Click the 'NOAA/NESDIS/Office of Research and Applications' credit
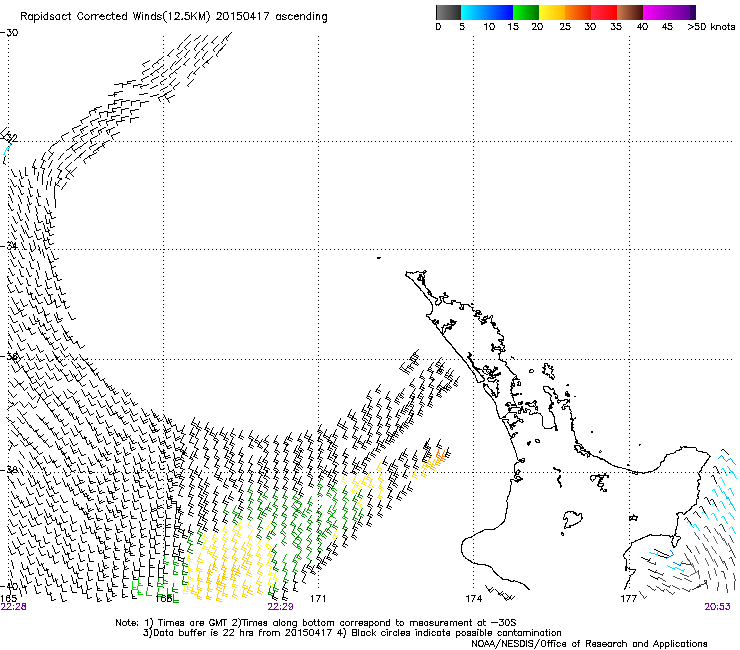 click(x=589, y=643)
